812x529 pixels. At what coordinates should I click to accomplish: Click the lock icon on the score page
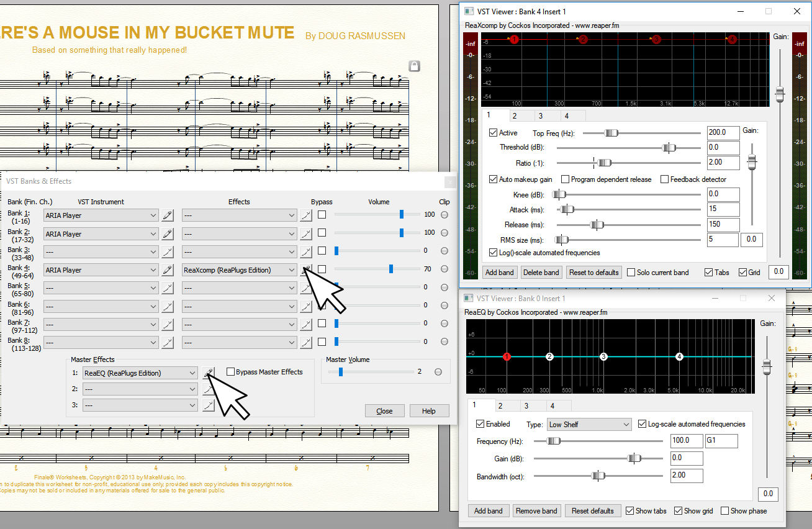(x=415, y=66)
